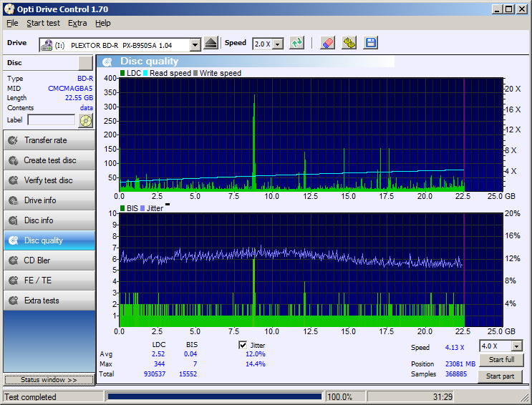Open the File menu
Image resolution: width=532 pixels, height=405 pixels.
click(x=12, y=23)
